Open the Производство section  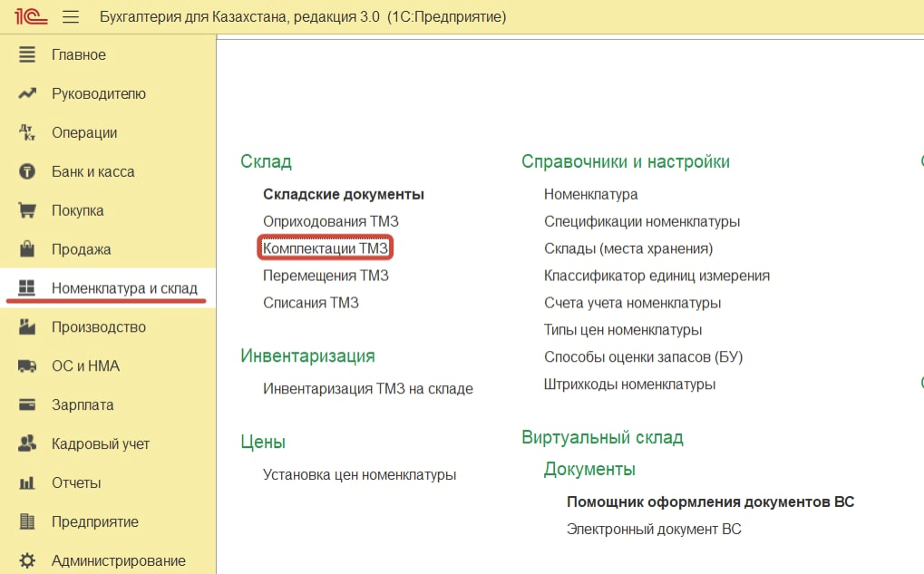click(x=98, y=327)
